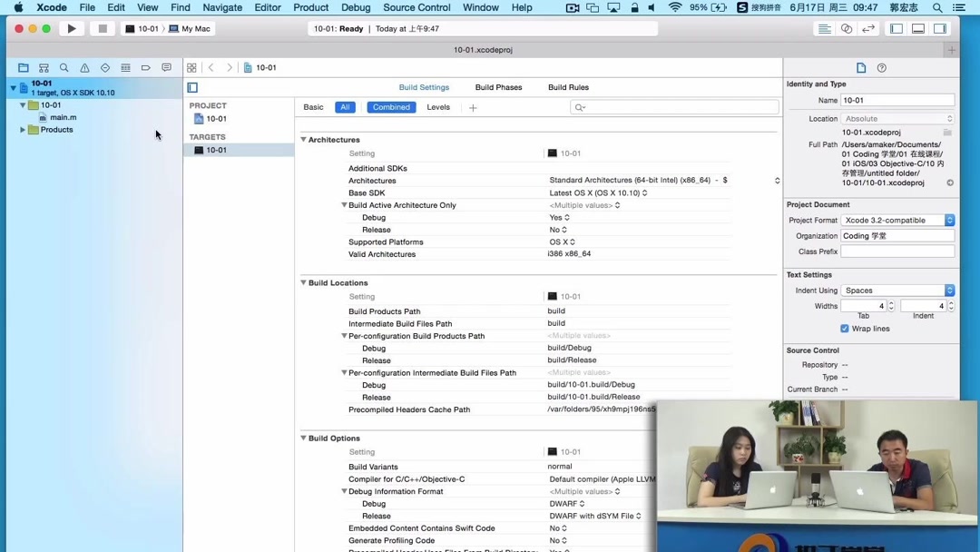
Task: Open the Breakpoint navigator flag icon
Action: pyautogui.click(x=145, y=67)
